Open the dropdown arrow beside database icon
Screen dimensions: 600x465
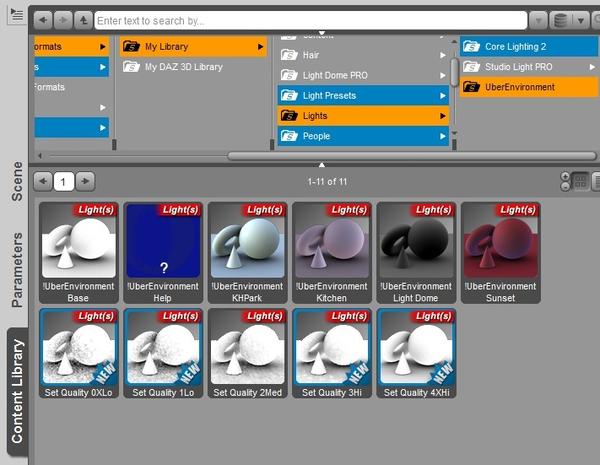pyautogui.click(x=581, y=21)
